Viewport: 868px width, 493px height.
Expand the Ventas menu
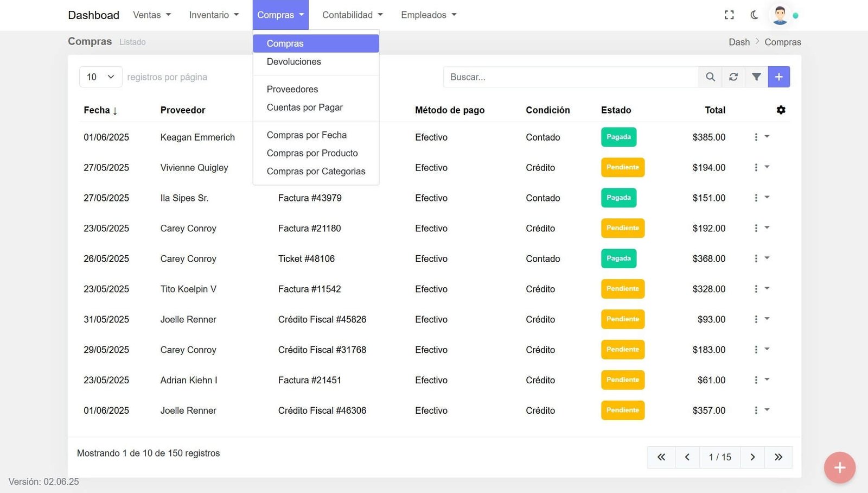(x=152, y=15)
